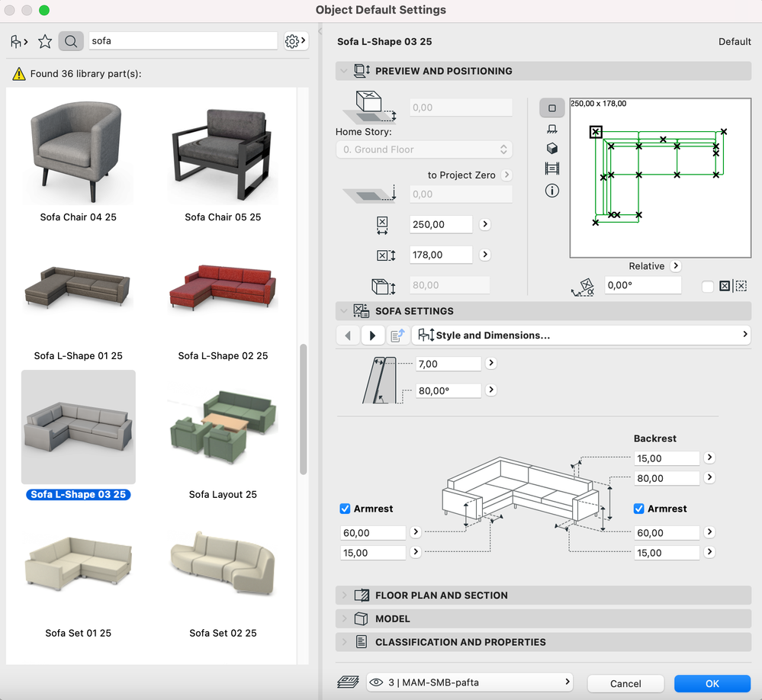Switch to the 2D symbol preview icon
Screen dimensions: 762x700
coord(552,108)
